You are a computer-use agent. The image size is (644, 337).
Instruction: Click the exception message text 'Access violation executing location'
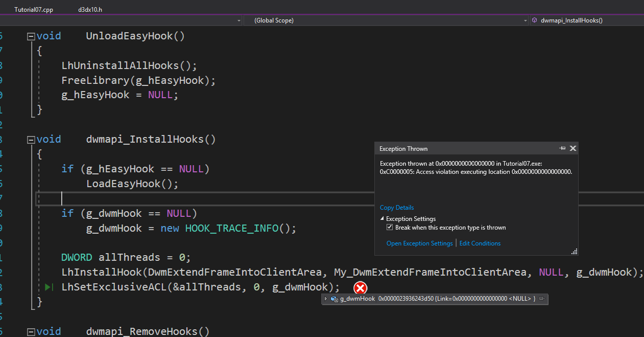463,172
